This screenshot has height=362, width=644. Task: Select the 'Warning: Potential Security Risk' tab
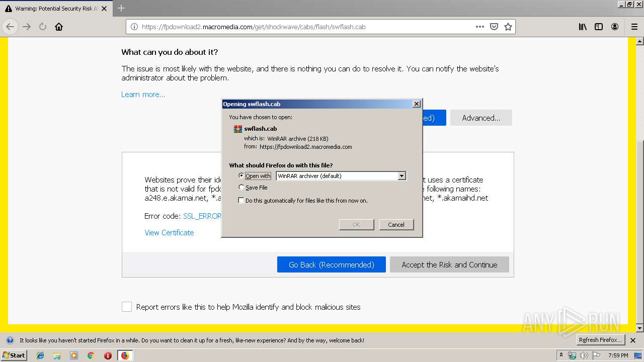[55, 9]
